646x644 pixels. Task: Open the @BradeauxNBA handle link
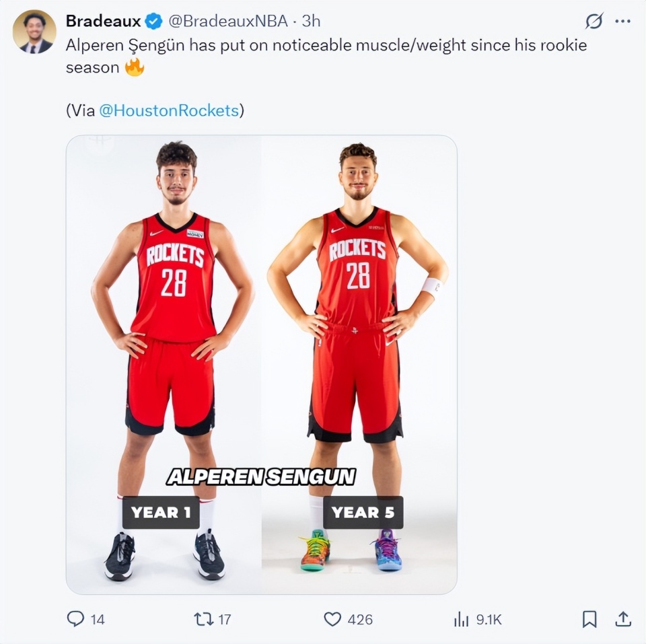[227, 22]
